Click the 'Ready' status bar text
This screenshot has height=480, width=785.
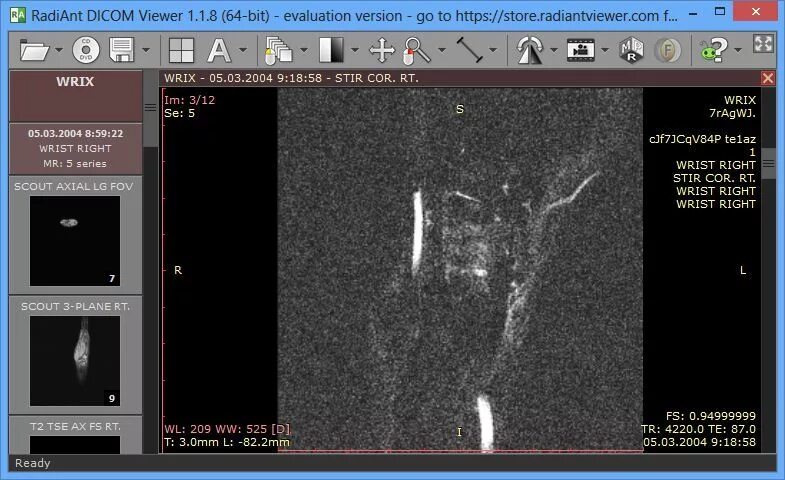click(33, 463)
